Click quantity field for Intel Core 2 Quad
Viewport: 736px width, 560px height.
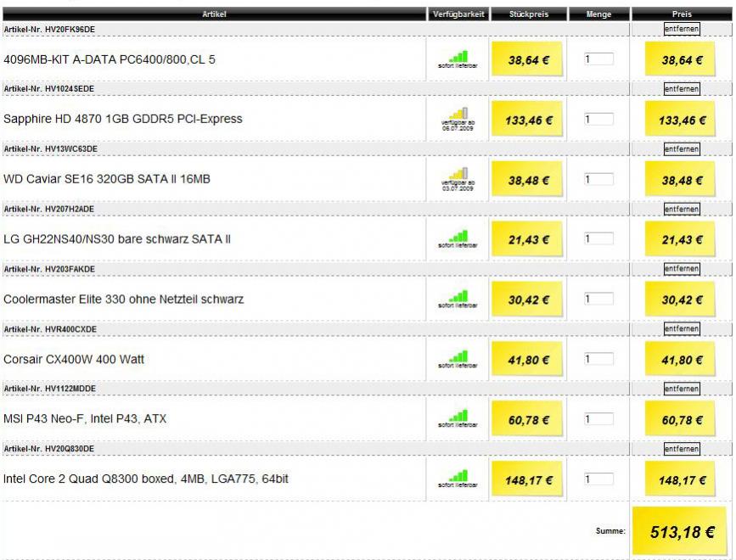point(598,479)
